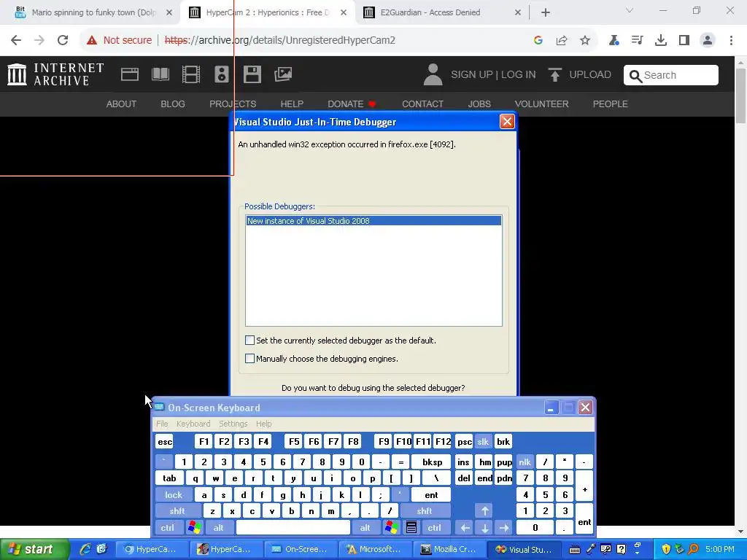
Task: Open the images icon in Archive header
Action: 283,74
